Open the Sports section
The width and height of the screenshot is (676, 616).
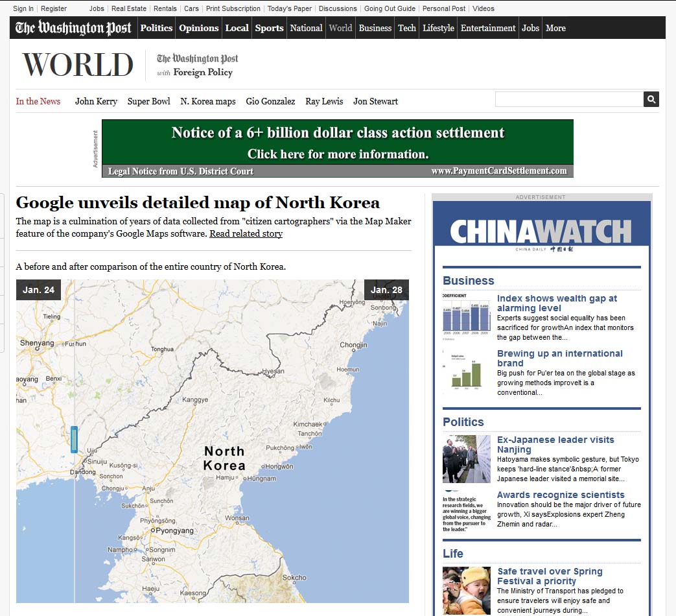tap(269, 28)
